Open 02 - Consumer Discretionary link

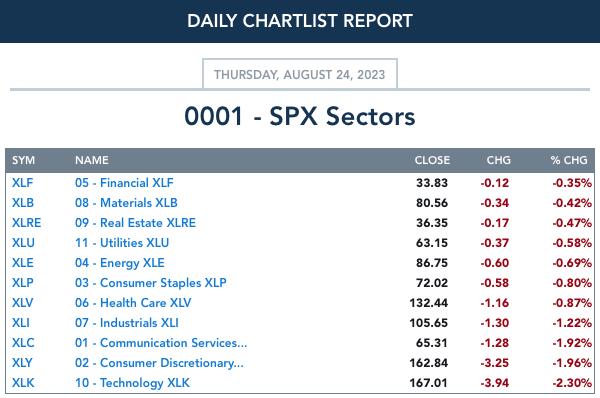coord(159,363)
